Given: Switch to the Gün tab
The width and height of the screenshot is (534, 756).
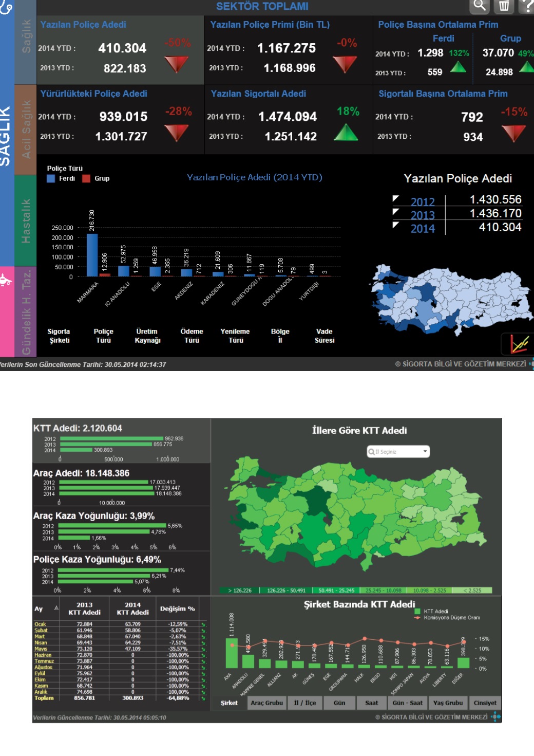Looking at the screenshot, I should [x=339, y=703].
